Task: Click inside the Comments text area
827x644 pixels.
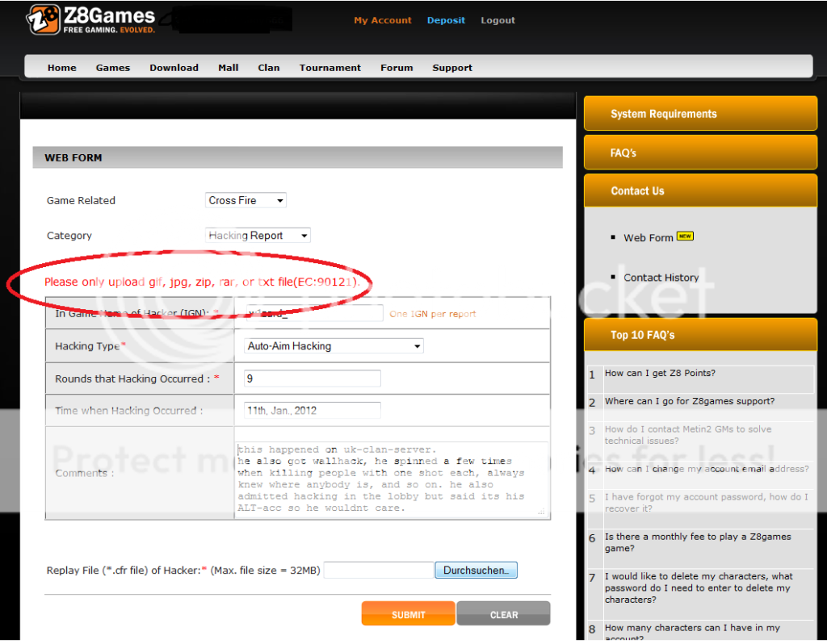Action: (x=392, y=478)
